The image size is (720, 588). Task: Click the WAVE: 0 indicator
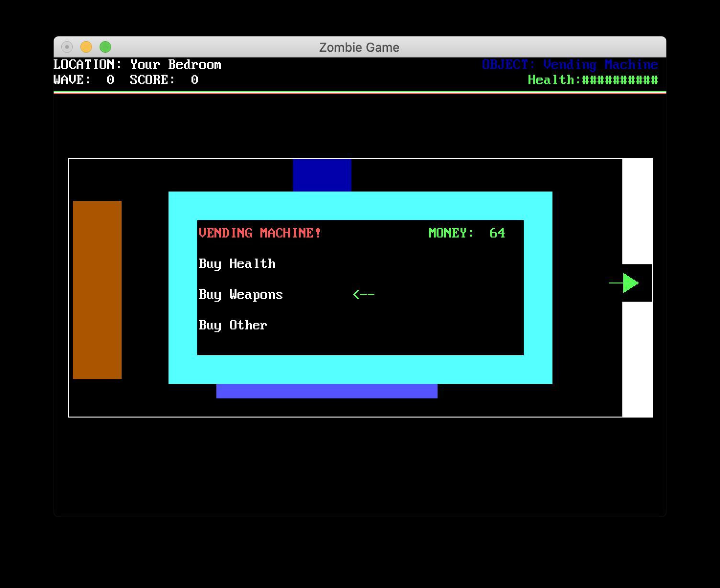[84, 80]
